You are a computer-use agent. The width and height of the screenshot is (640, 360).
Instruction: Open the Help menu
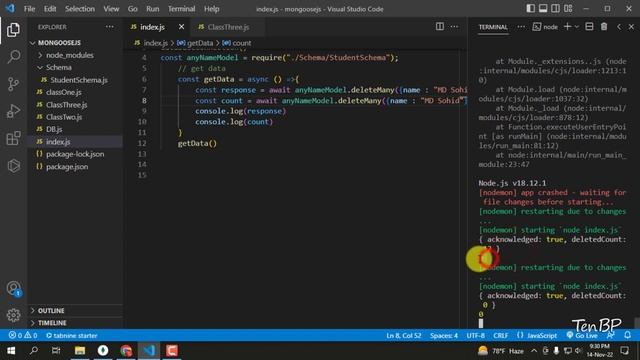(211, 9)
